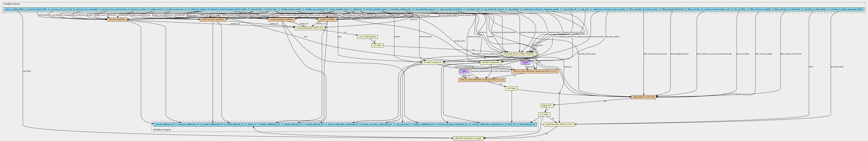The width and height of the screenshot is (868, 141).
Task: Select the add VEP annotation to report step
Action: [x=469, y=138]
